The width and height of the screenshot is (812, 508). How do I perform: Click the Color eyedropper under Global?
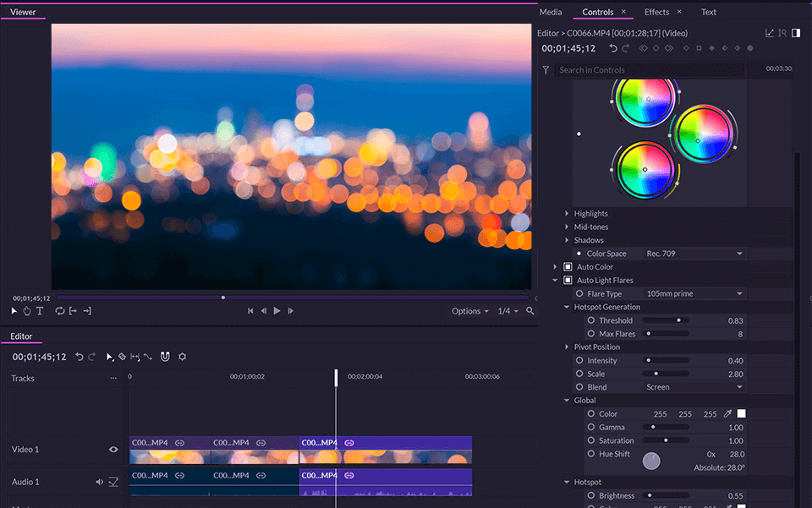[x=727, y=414]
